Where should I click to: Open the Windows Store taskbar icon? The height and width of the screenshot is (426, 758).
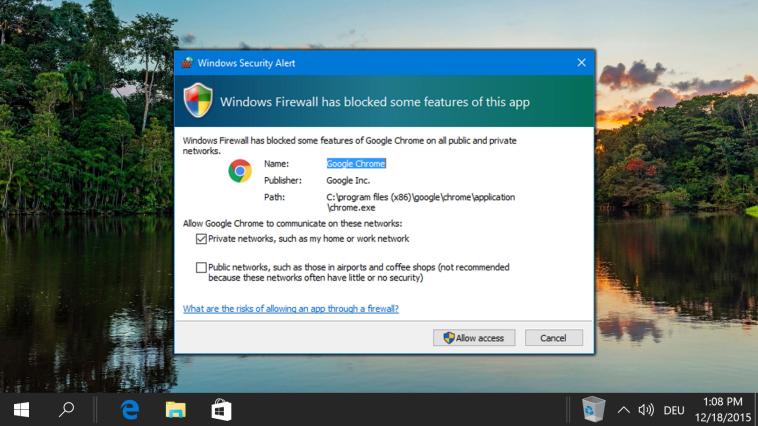(x=221, y=410)
